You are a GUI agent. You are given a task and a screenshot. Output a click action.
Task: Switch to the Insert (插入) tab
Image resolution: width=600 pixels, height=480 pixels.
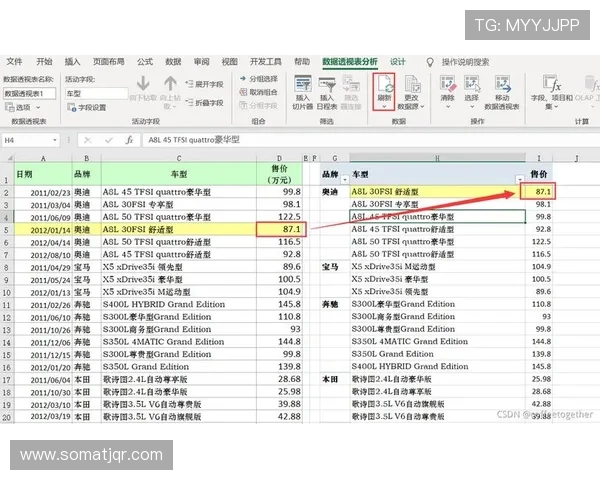tap(72, 62)
